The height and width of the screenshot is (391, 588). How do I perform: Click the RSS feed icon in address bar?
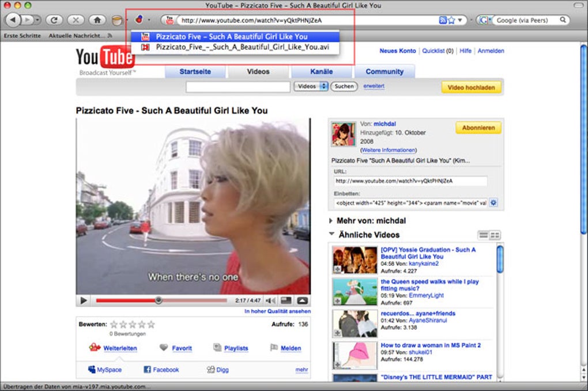pos(443,20)
